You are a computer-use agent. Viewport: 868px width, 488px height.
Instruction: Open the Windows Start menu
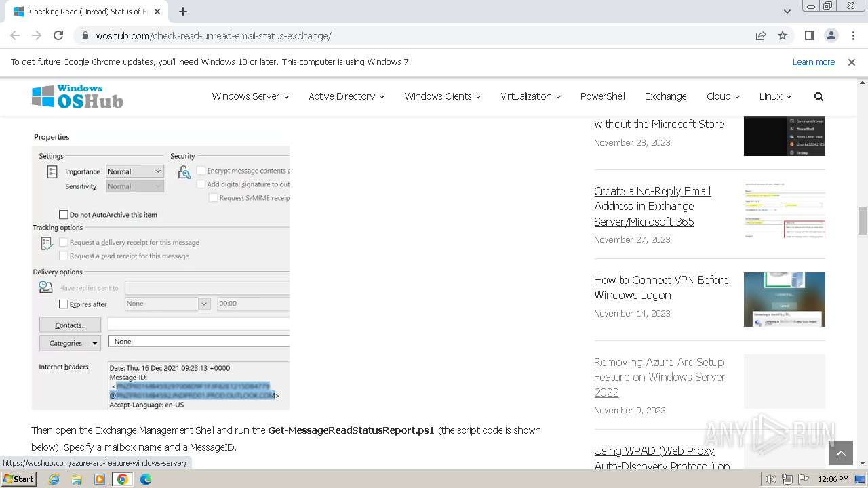[x=19, y=479]
